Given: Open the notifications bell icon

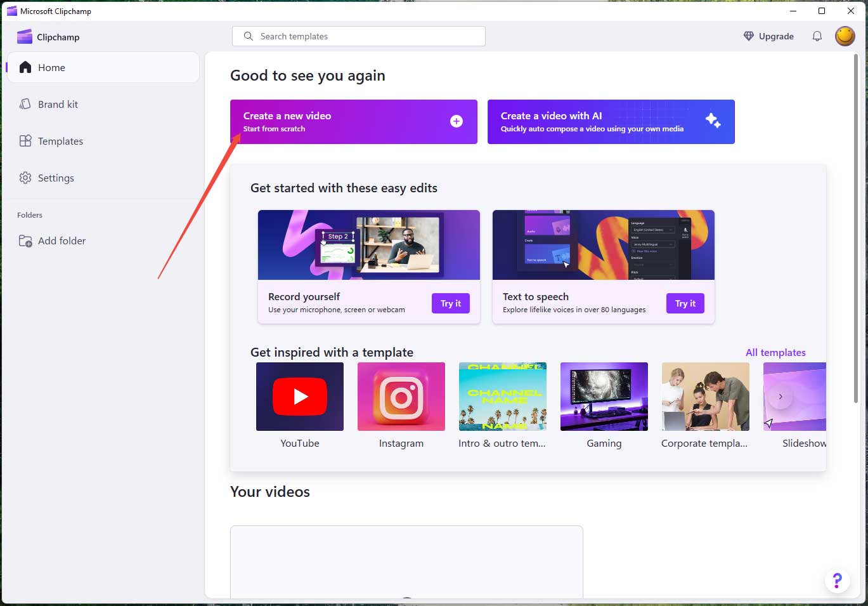Looking at the screenshot, I should pos(817,36).
